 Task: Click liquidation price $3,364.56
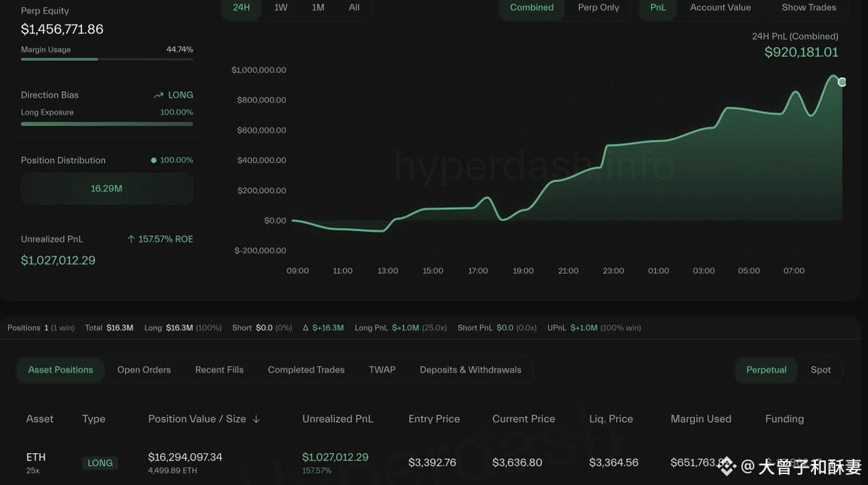coord(613,463)
